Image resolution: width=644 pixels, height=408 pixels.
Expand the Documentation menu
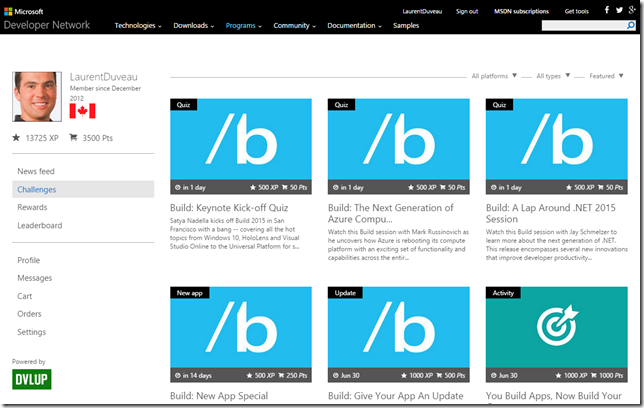(x=354, y=25)
